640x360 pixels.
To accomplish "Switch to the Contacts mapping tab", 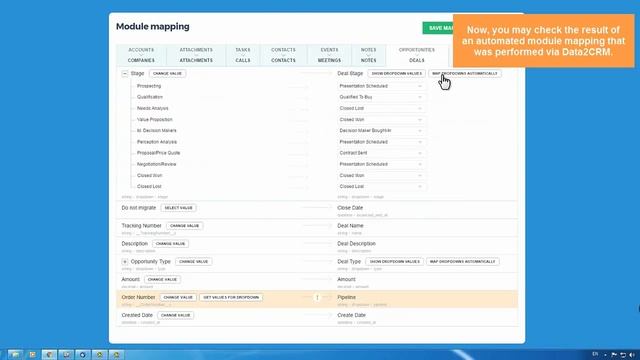I will click(283, 55).
